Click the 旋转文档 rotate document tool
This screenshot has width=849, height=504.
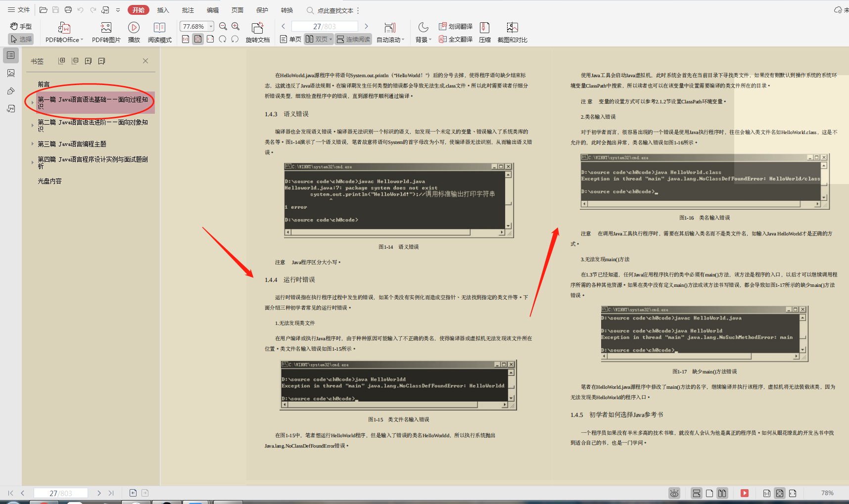click(x=257, y=32)
